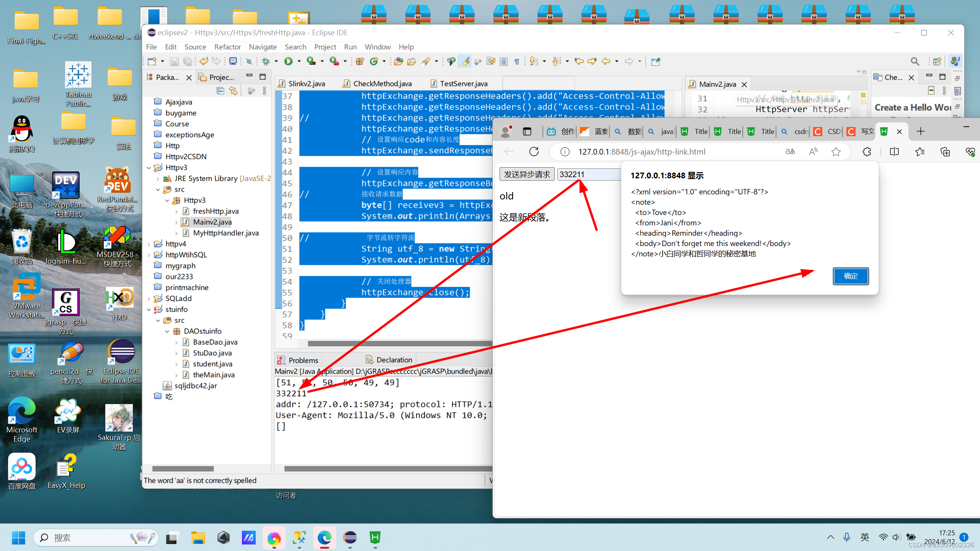Click the Debug bug icon
This screenshot has width=980, height=551.
[x=266, y=61]
